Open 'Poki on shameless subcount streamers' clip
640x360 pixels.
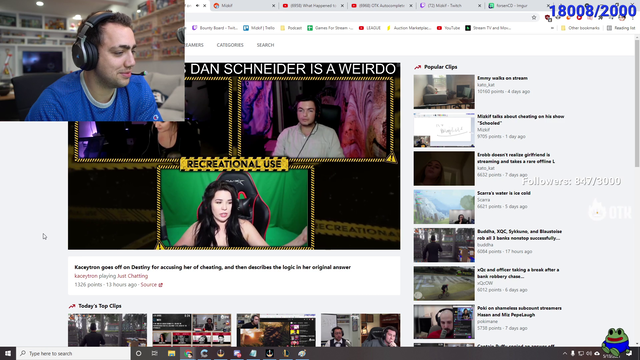[519, 311]
